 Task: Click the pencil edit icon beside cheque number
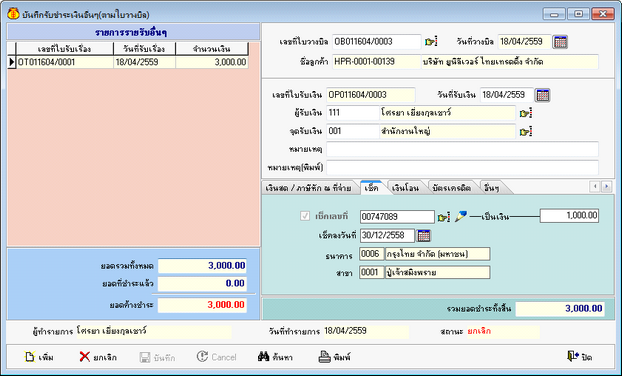[x=461, y=216]
